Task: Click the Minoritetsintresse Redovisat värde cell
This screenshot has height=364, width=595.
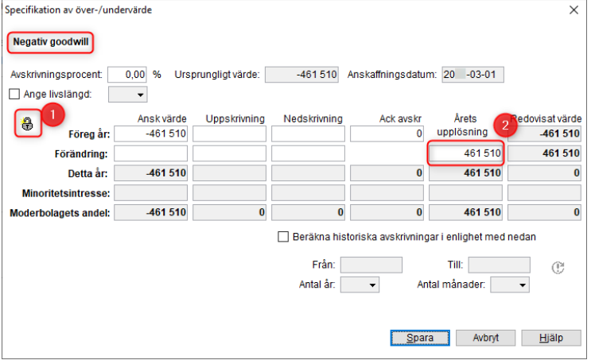Action: [544, 193]
